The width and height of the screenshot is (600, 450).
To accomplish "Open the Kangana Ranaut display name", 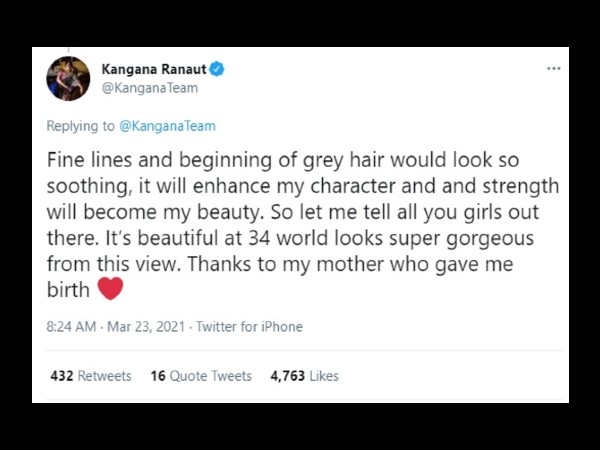I will 154,69.
